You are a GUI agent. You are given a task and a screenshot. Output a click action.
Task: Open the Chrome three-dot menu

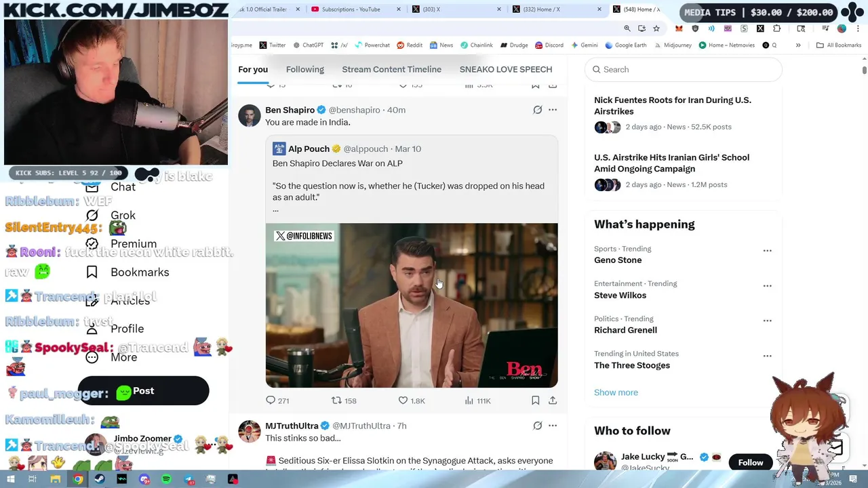857,28
